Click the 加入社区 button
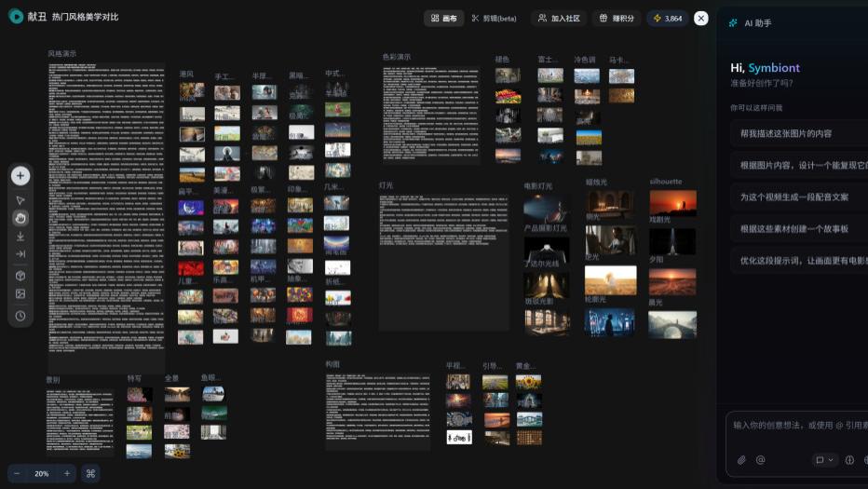This screenshot has height=489, width=868. 559,19
